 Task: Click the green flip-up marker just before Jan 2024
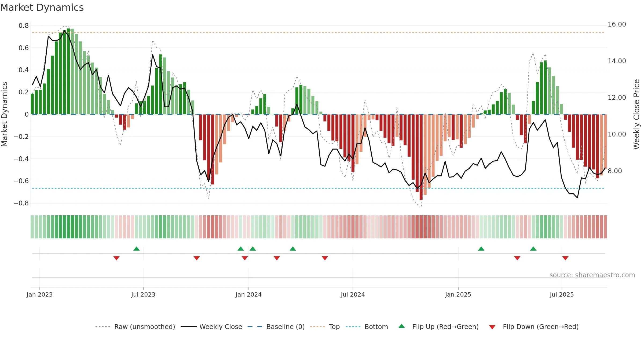(x=241, y=249)
